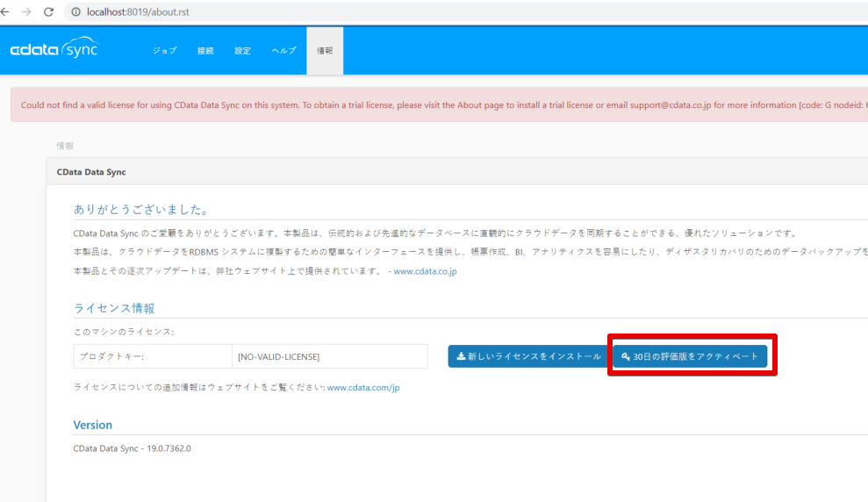Open the ヘルプ menu tab
The image size is (868, 502).
[283, 50]
